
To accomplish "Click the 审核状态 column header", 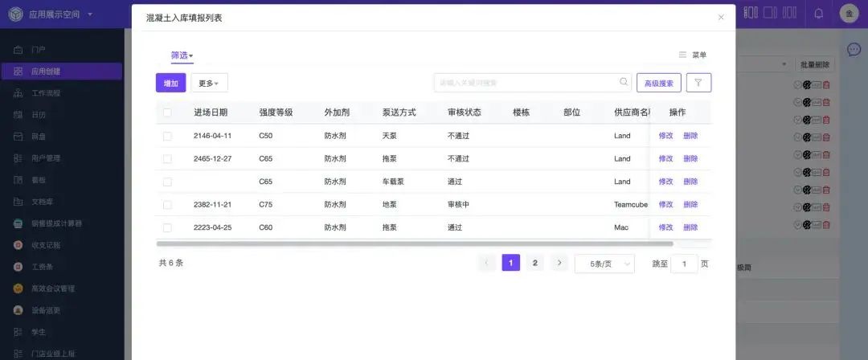I will pos(465,112).
